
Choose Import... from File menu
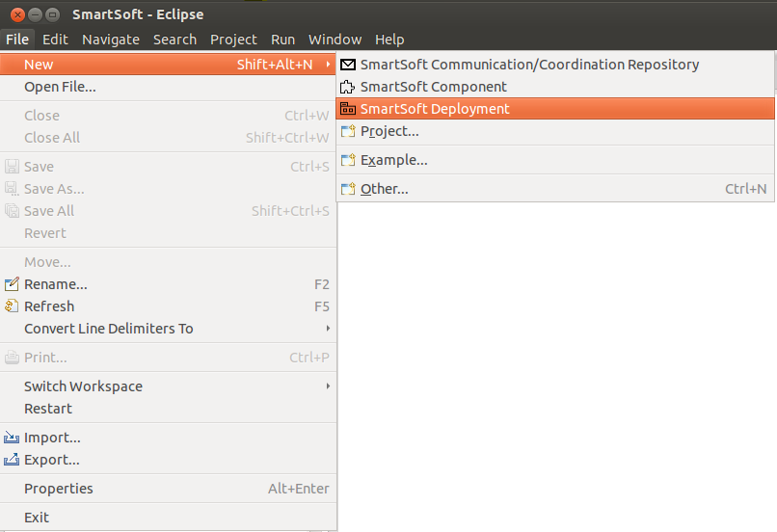click(168, 438)
